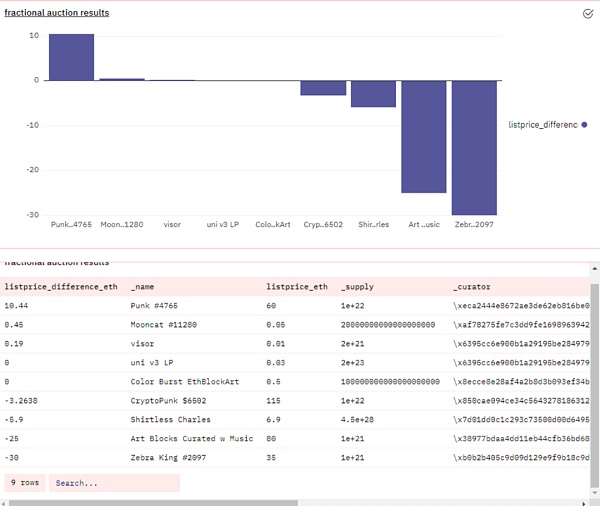This screenshot has width=600, height=506.
Task: Click the listprice_eth column header
Action: pos(296,286)
